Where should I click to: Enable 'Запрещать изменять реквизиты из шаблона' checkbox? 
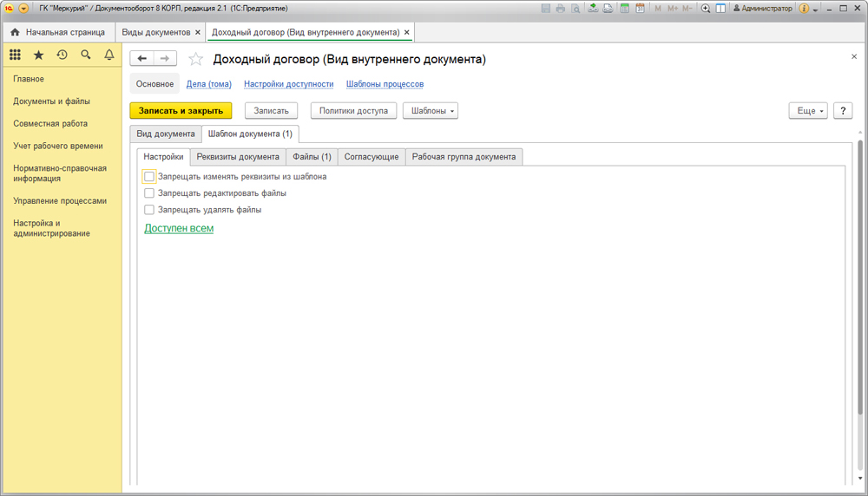(x=149, y=176)
